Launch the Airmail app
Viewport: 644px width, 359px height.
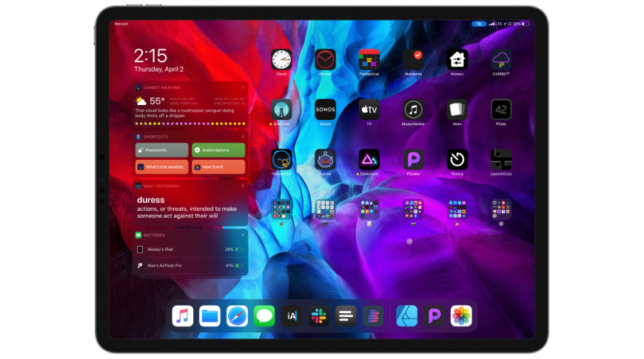point(325,59)
